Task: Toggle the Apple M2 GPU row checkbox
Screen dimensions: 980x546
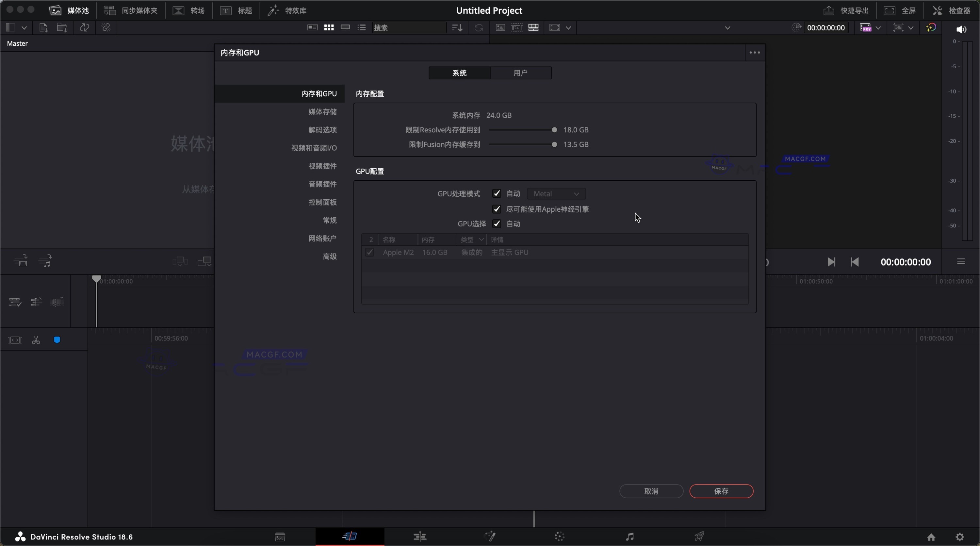Action: point(369,252)
